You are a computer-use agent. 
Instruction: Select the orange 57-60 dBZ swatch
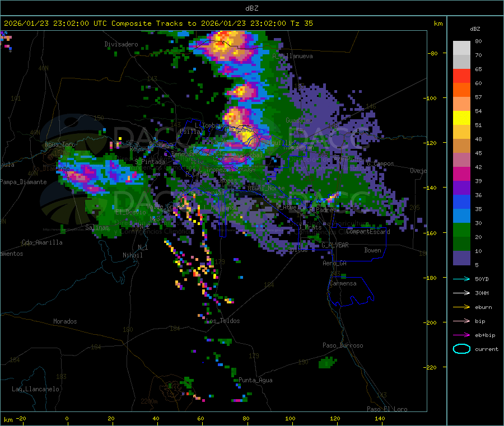pyautogui.click(x=461, y=90)
